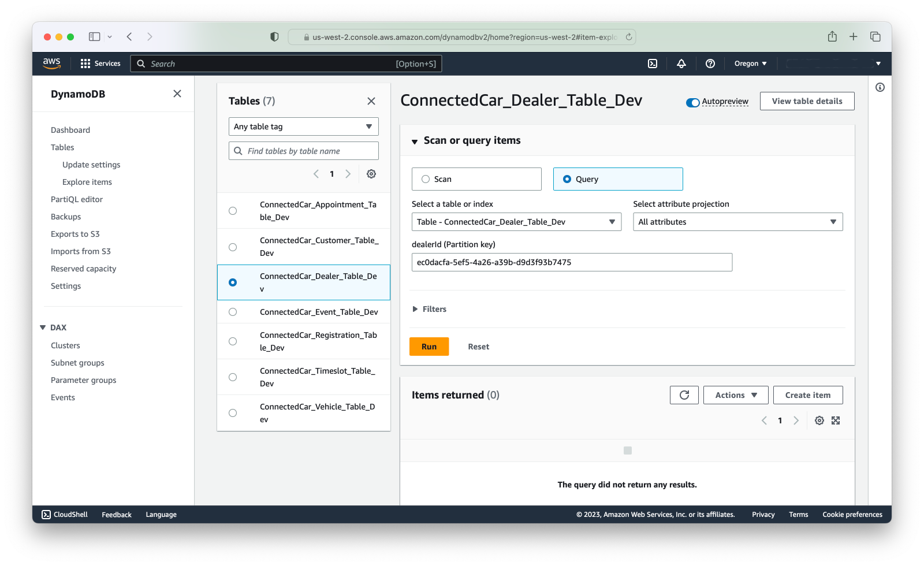Viewport: 924px width, 566px height.
Task: Navigate forward in Safari
Action: (x=150, y=36)
